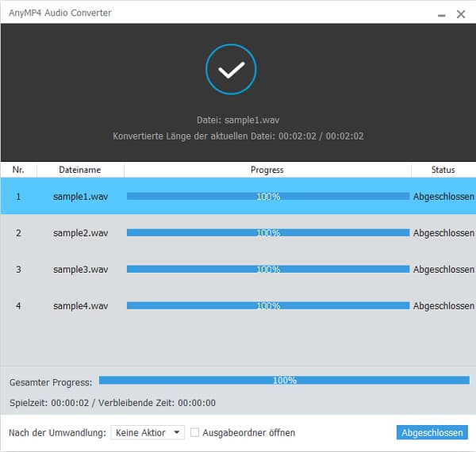The width and height of the screenshot is (476, 452).
Task: Select the sample4.wav file name
Action: click(x=80, y=306)
